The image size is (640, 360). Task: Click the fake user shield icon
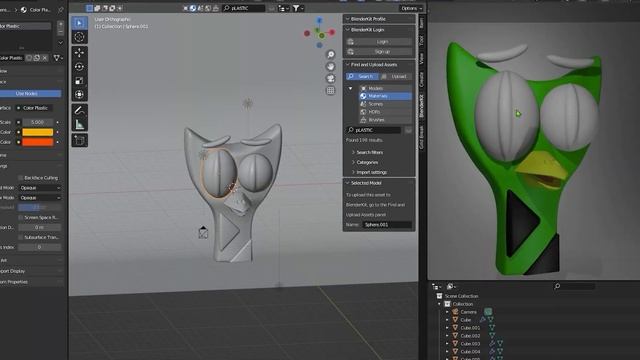tap(29, 58)
